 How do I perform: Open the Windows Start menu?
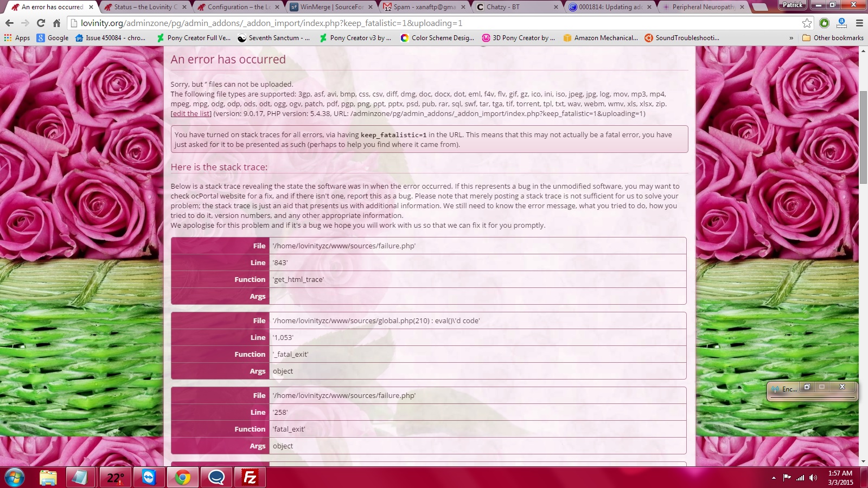(x=14, y=478)
